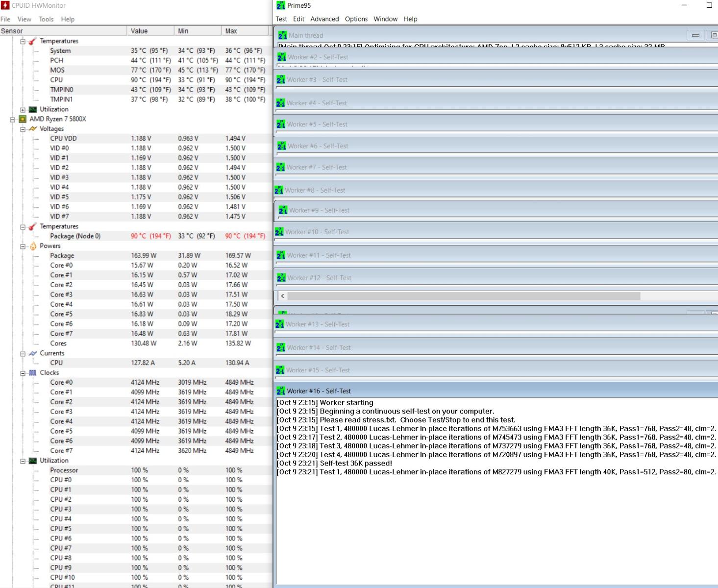Collapse the Voltages node
The height and width of the screenshot is (588, 718).
(23, 129)
